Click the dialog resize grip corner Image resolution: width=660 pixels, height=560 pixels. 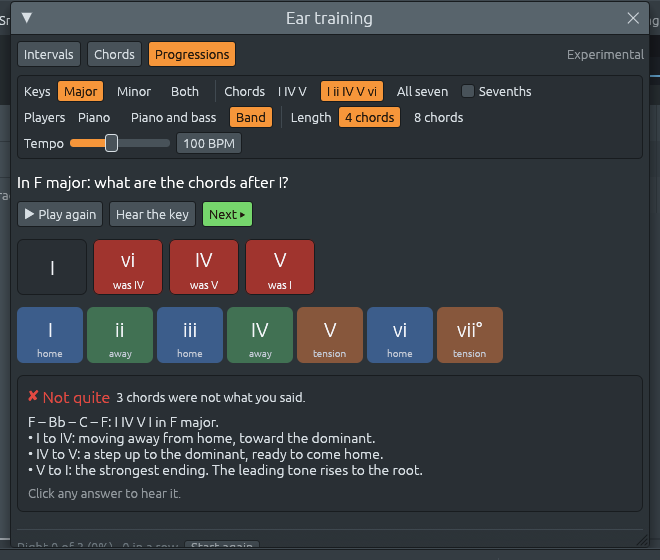click(x=642, y=541)
